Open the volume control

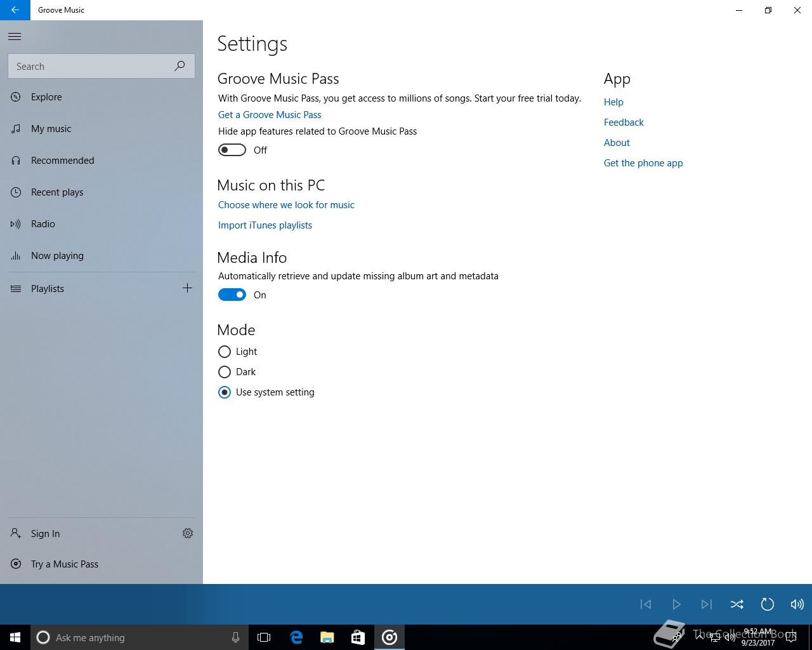point(797,604)
